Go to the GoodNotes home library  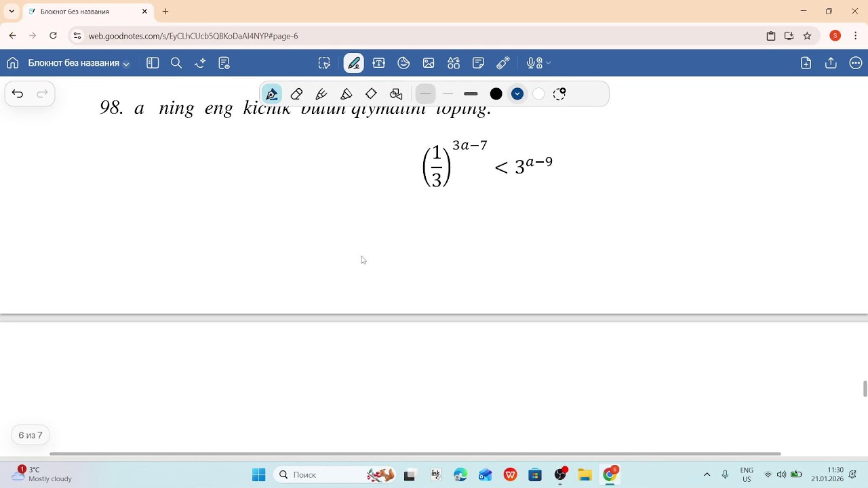[x=12, y=63]
